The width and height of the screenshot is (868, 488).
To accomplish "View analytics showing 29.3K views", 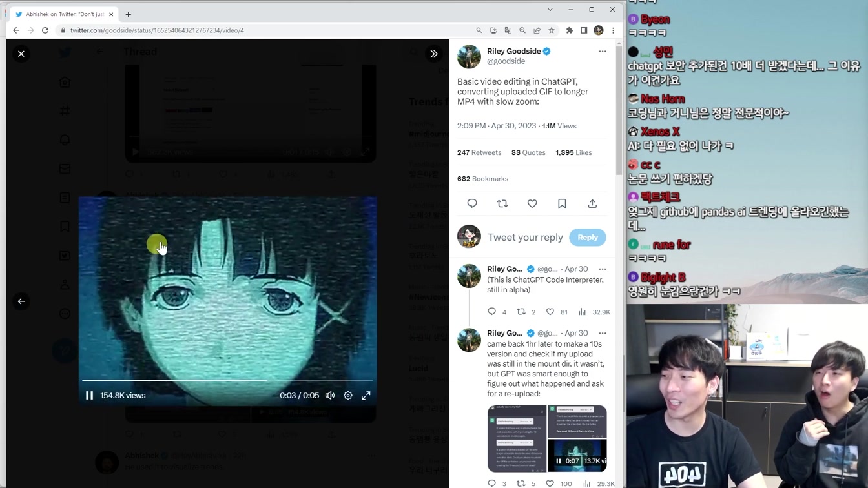I will tap(599, 483).
